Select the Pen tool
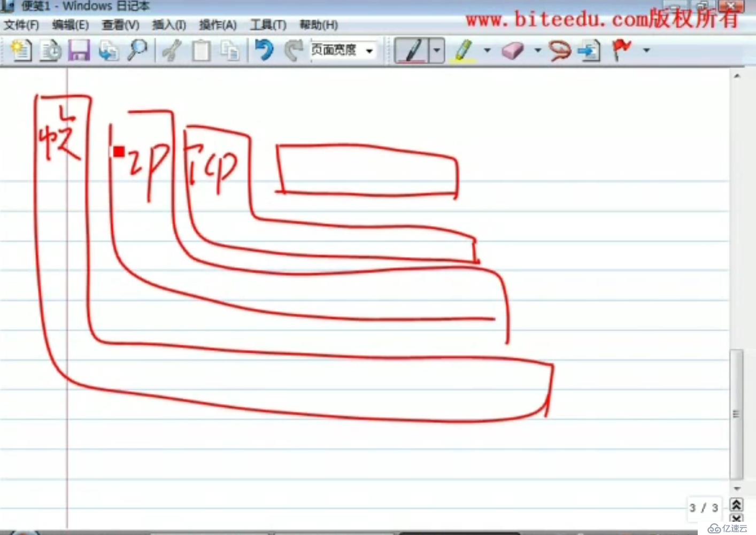The image size is (756, 535). (x=411, y=51)
